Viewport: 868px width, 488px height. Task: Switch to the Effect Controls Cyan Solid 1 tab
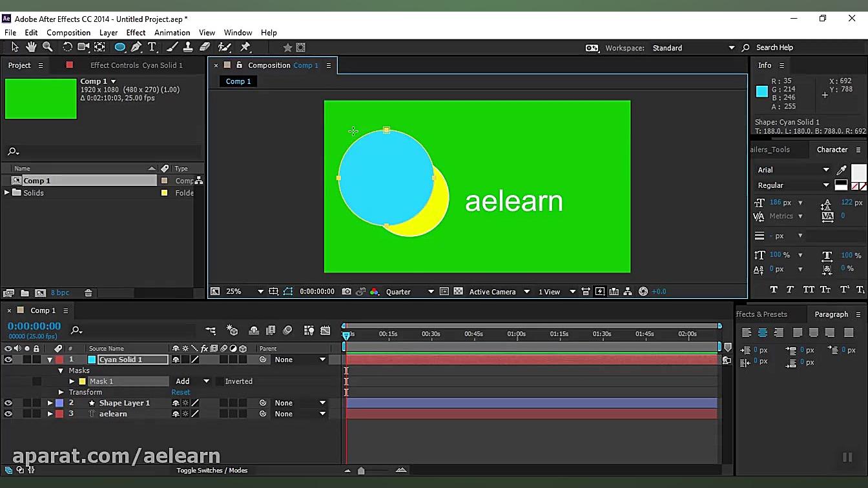[136, 65]
